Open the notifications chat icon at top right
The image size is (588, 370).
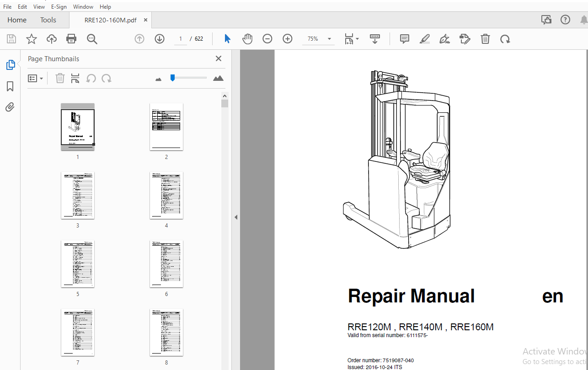546,20
